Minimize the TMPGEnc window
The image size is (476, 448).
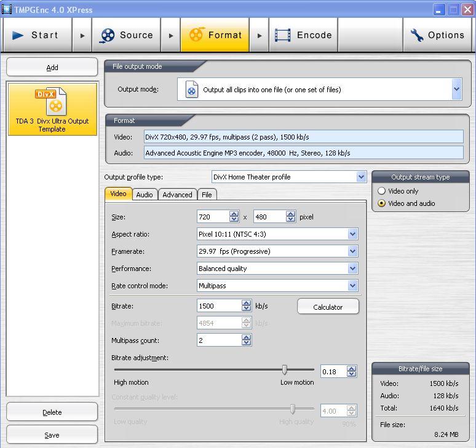point(438,10)
